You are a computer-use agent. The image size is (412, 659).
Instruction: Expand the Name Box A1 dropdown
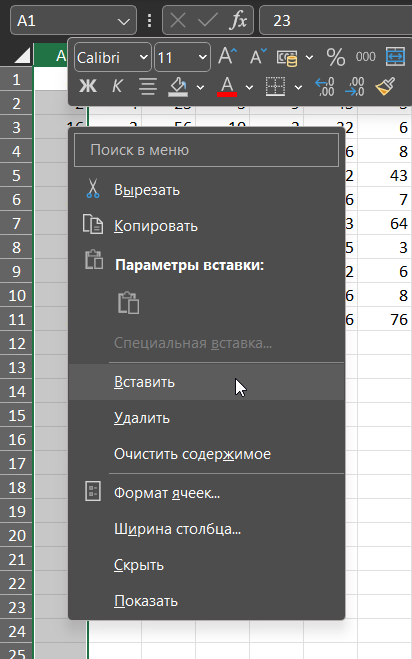click(x=124, y=21)
